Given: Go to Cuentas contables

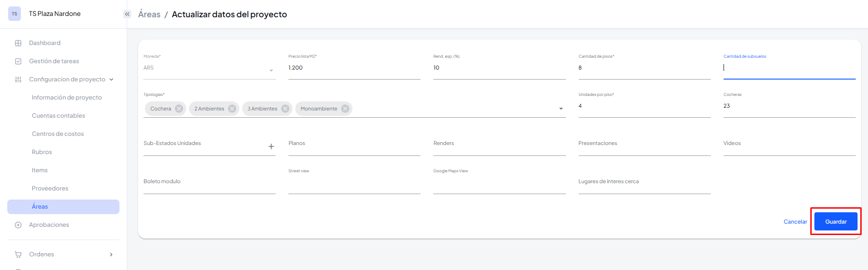Looking at the screenshot, I should click(x=58, y=116).
